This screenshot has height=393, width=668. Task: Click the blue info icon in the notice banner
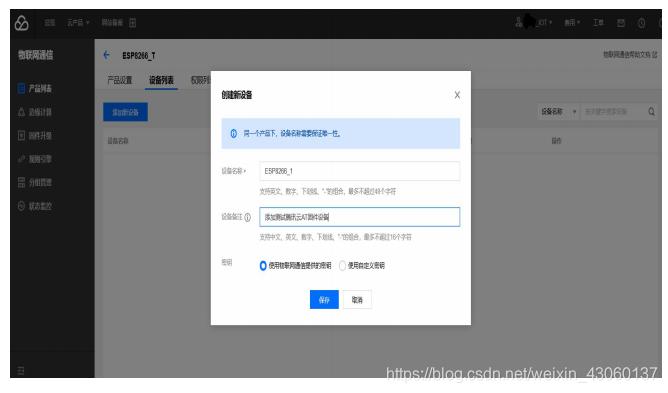[233, 133]
